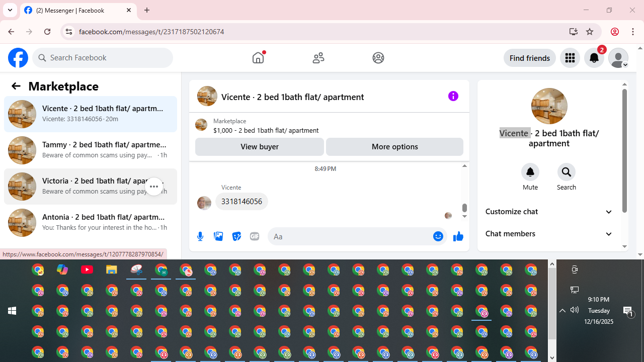The image size is (644, 362).
Task: Open the Windows notification center
Action: [628, 311]
